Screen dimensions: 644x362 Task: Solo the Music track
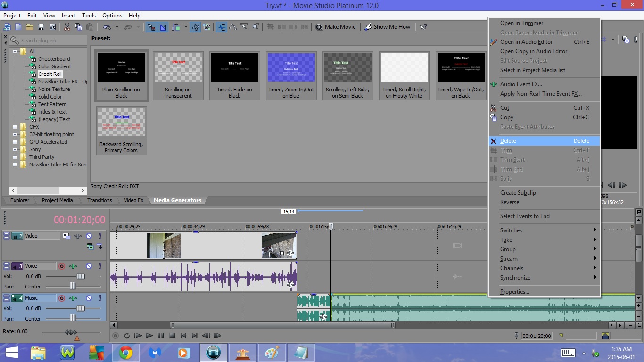100,298
